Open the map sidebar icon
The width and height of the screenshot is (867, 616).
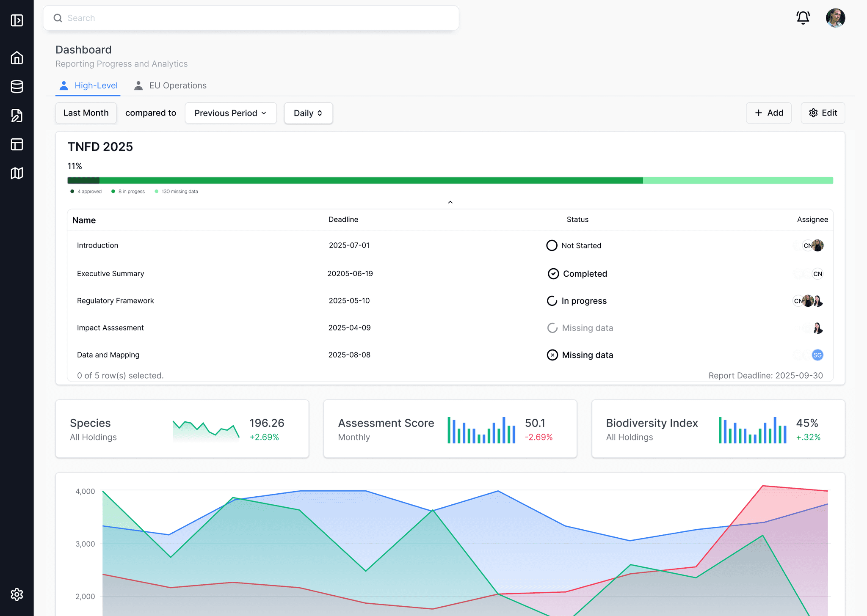click(x=17, y=173)
